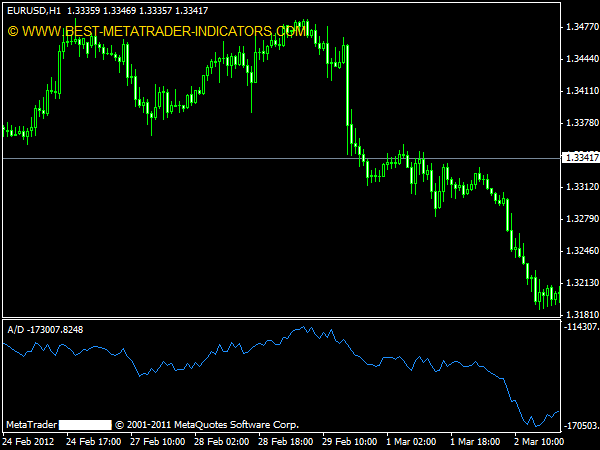Click the 28 Feb 18:00 time label

[286, 442]
